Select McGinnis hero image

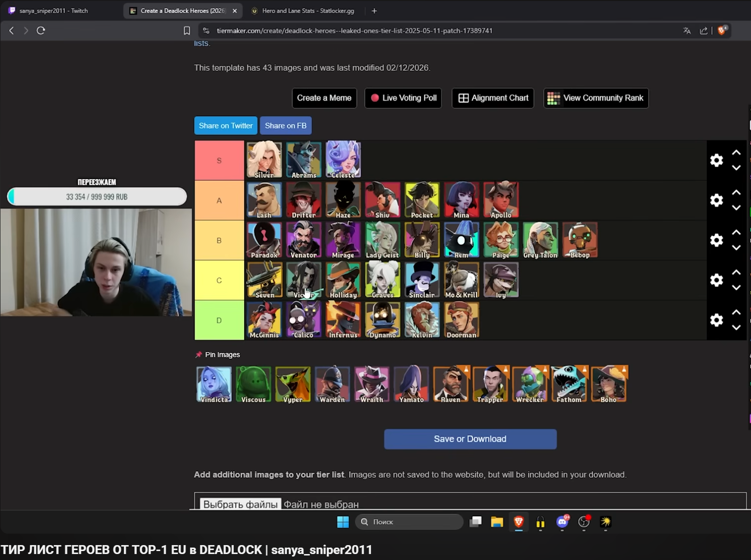click(264, 320)
